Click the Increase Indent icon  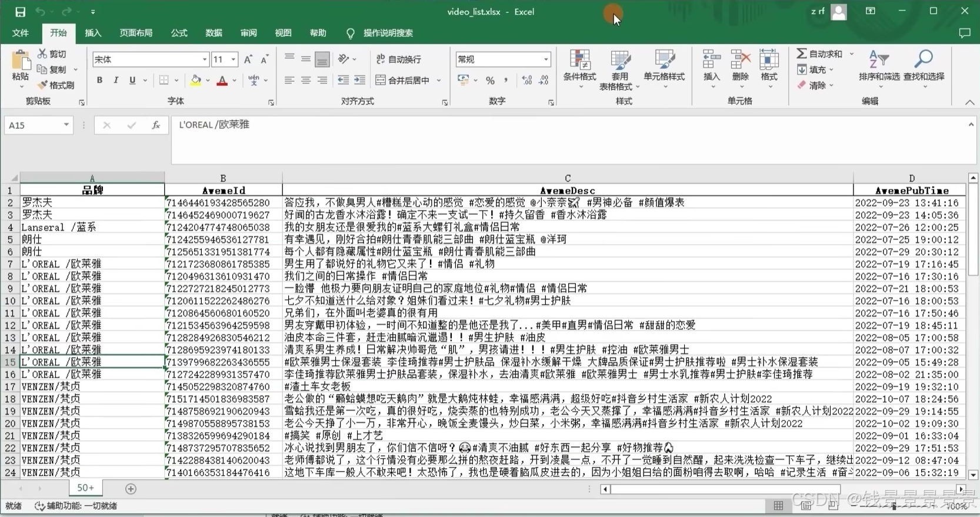point(360,81)
